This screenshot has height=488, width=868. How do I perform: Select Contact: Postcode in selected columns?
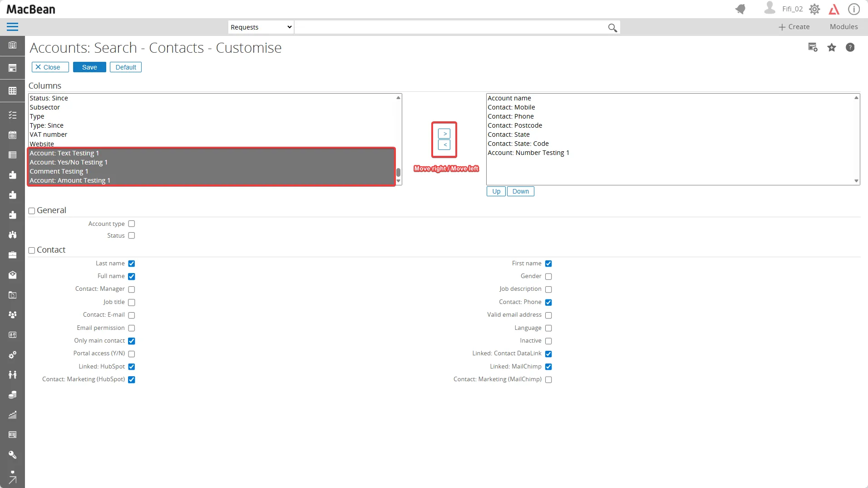(515, 125)
